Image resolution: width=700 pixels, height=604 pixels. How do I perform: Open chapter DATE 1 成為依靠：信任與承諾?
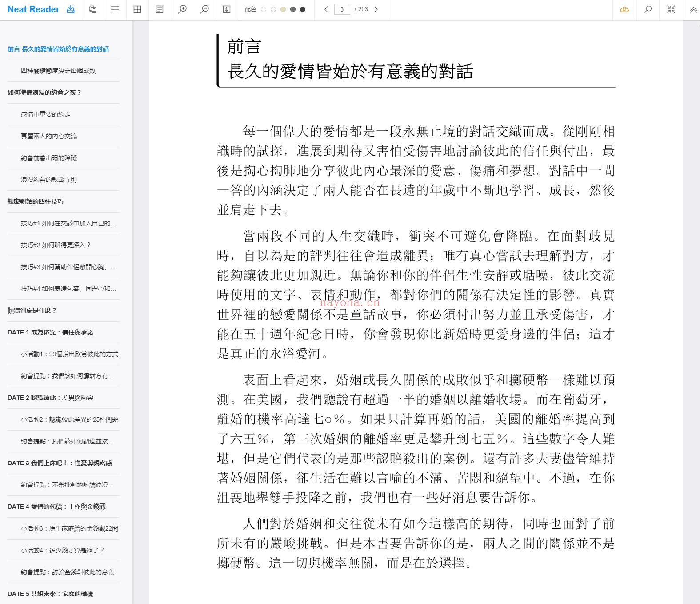51,332
